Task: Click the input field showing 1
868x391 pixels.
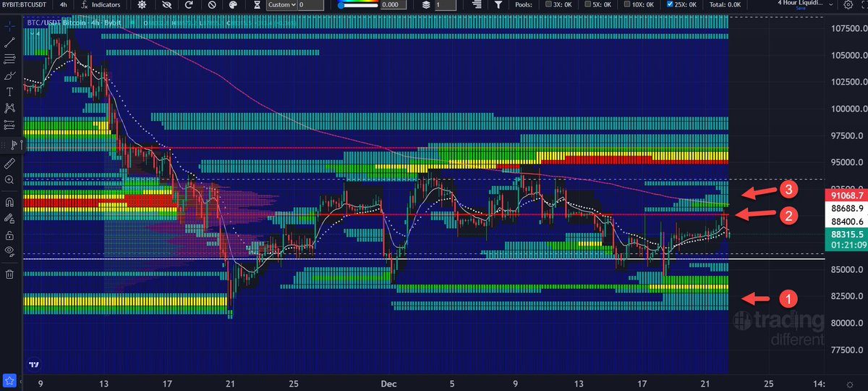Action: coord(446,5)
